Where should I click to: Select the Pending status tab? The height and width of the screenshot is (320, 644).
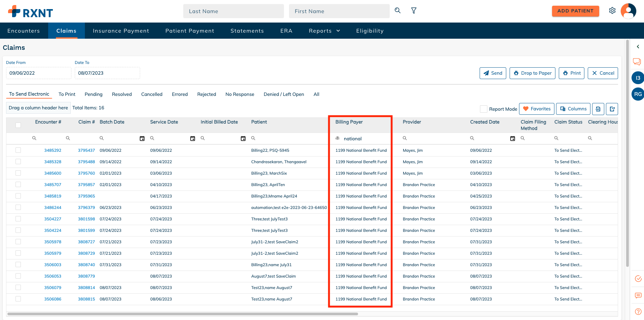pos(93,94)
